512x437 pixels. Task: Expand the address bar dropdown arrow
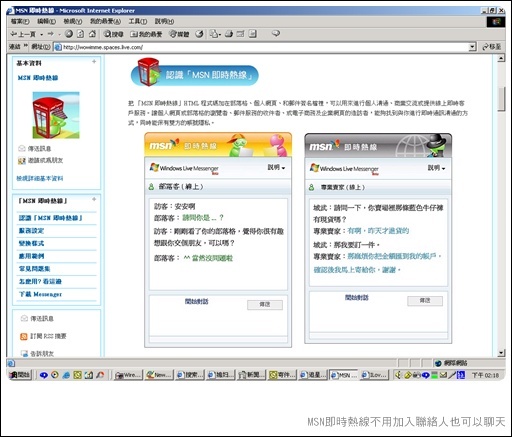(472, 47)
